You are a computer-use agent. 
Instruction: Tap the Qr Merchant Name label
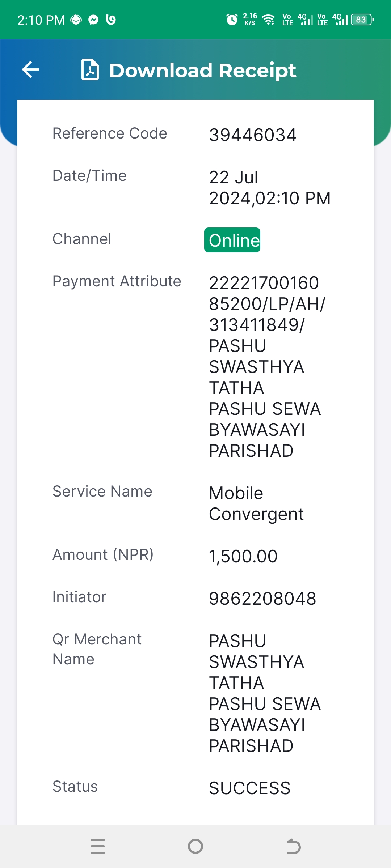pos(97,649)
